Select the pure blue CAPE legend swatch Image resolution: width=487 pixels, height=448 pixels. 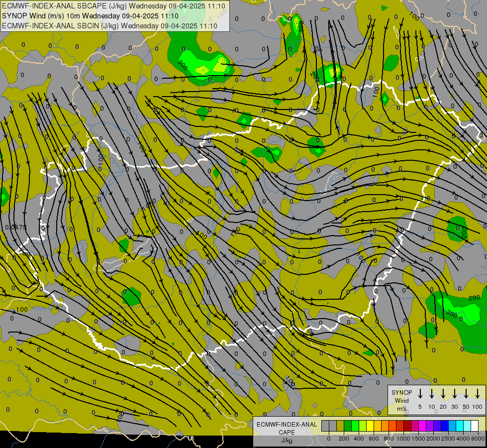(444, 426)
